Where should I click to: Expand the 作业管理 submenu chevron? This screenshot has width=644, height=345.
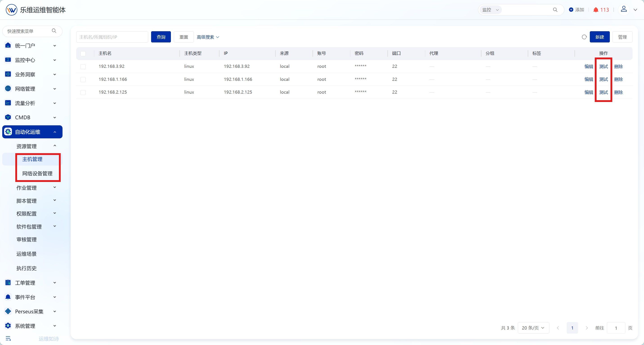55,188
